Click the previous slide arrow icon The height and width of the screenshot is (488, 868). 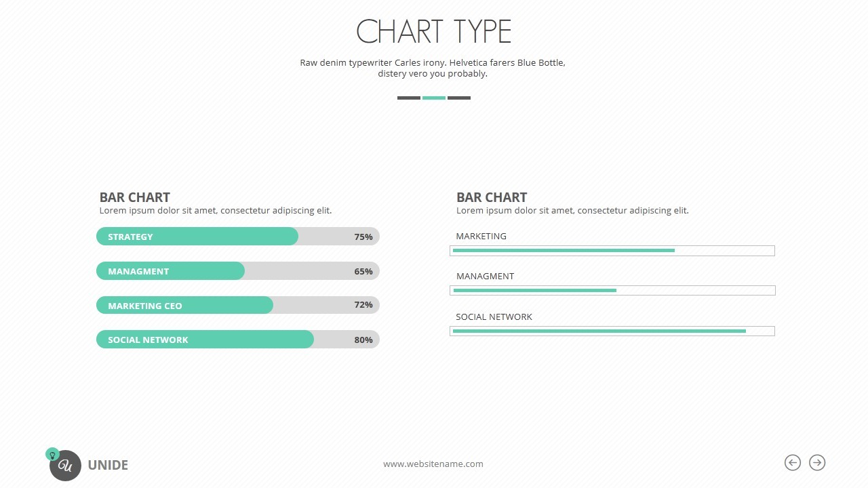(792, 462)
